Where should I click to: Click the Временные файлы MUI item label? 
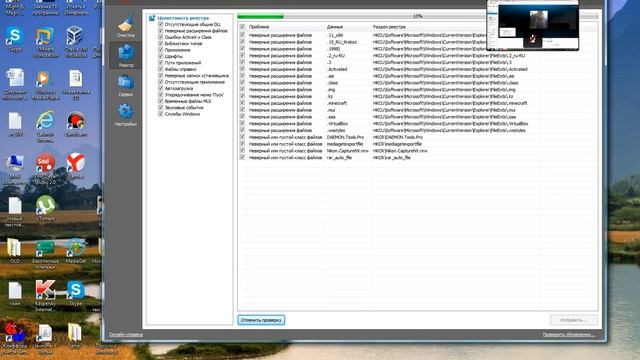(188, 101)
